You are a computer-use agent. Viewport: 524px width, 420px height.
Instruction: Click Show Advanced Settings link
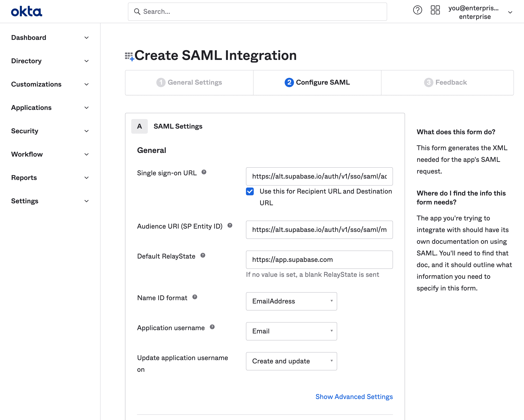pyautogui.click(x=354, y=396)
